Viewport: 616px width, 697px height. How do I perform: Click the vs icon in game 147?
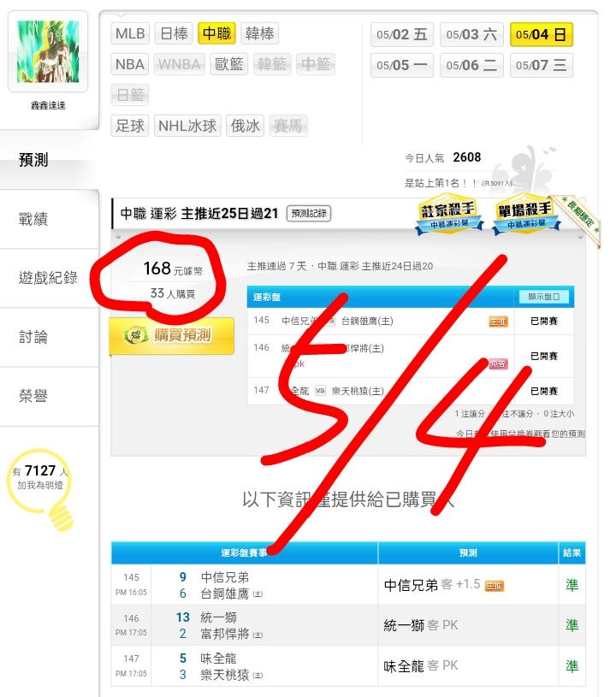pyautogui.click(x=320, y=391)
